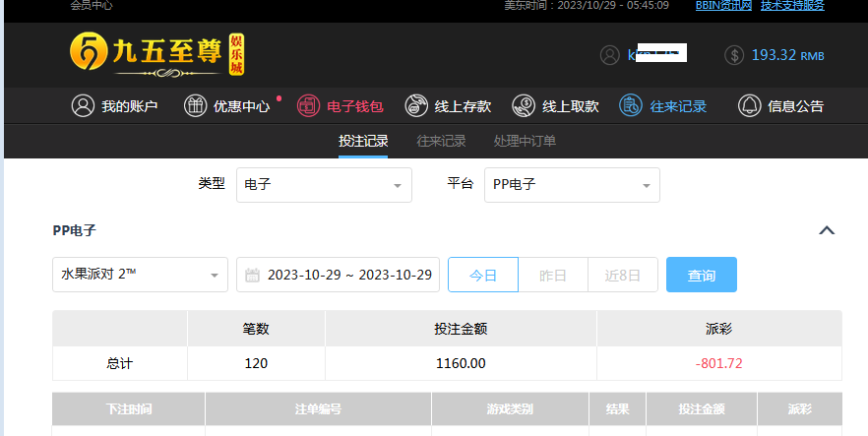Click the 九五至尊 site logo

click(157, 54)
